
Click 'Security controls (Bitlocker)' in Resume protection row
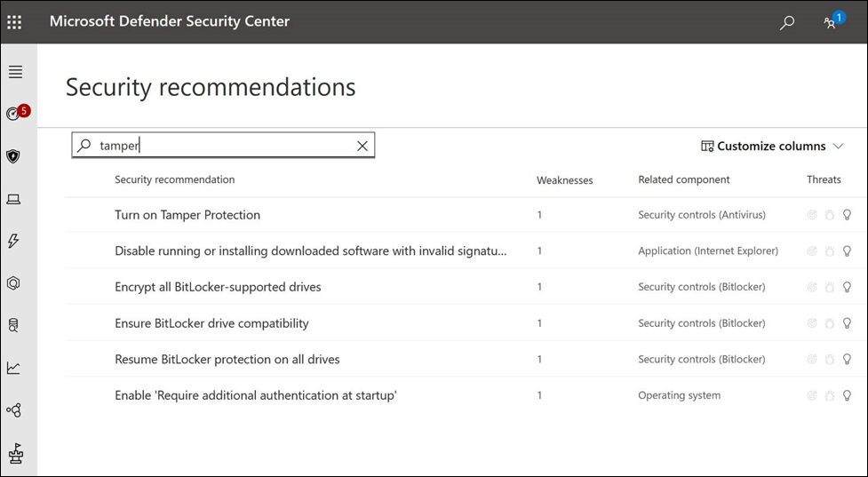702,359
